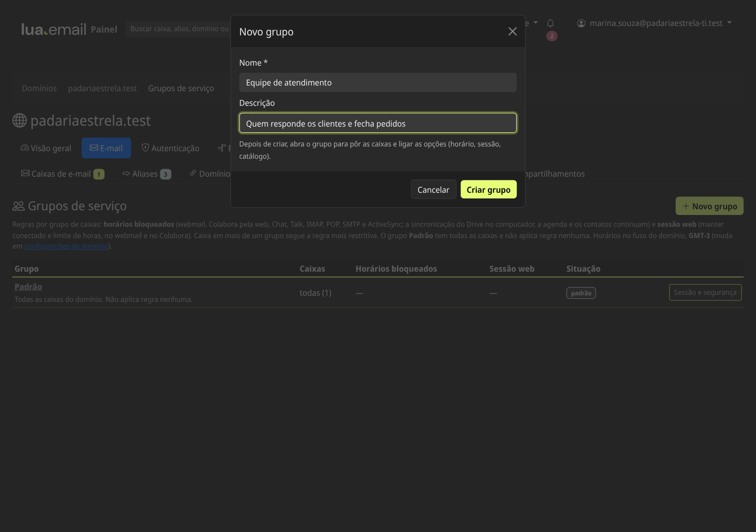This screenshot has height=532, width=756.
Task: Click the + Novo grupo button
Action: click(710, 206)
